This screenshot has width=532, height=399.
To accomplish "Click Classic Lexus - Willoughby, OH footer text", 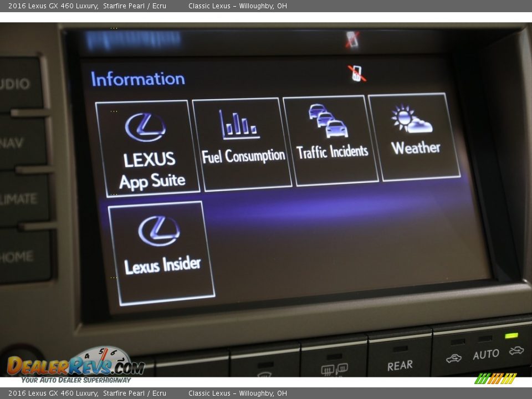I will [x=238, y=393].
